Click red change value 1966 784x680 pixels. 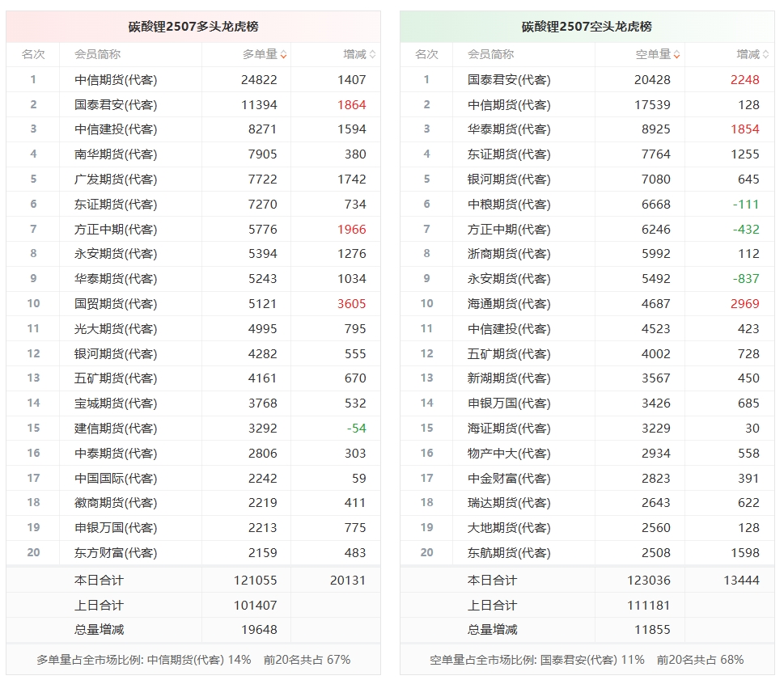pos(351,230)
